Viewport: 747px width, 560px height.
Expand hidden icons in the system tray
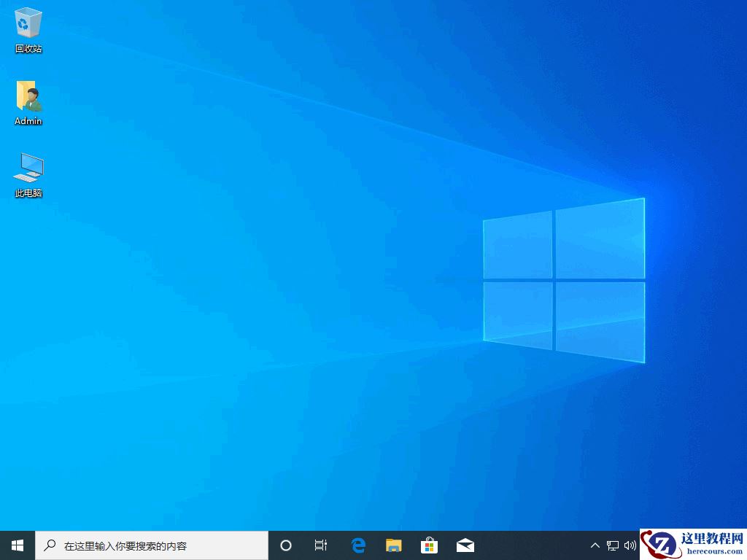tap(595, 545)
